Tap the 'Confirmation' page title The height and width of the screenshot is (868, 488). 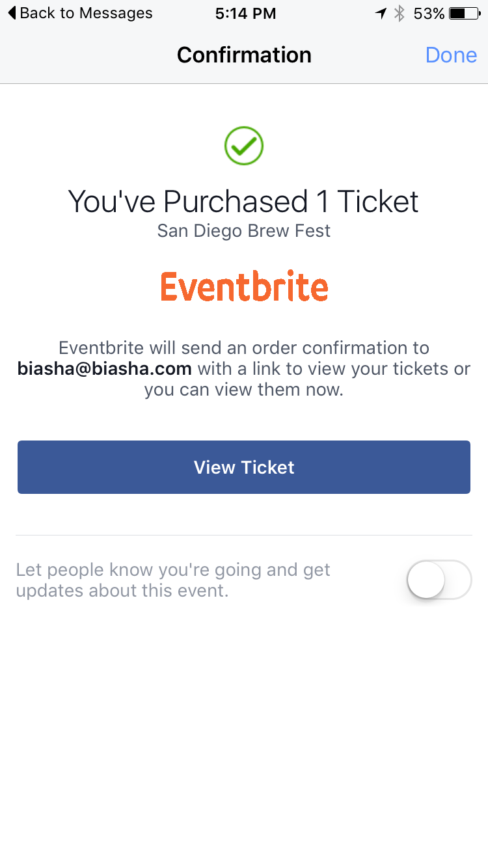tap(244, 55)
